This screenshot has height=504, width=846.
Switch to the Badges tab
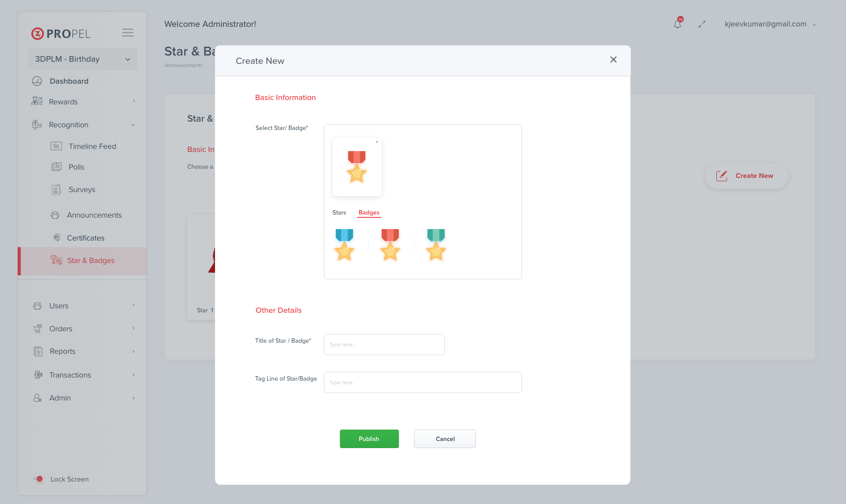pyautogui.click(x=368, y=212)
